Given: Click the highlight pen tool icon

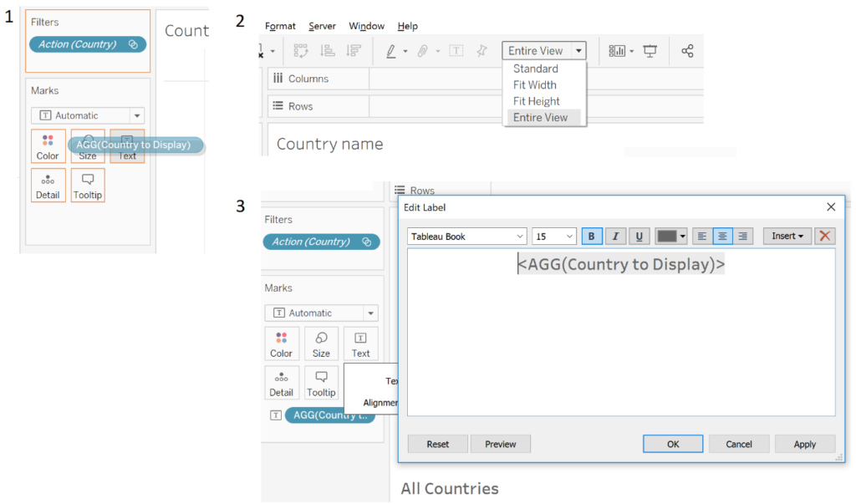Looking at the screenshot, I should tap(390, 51).
